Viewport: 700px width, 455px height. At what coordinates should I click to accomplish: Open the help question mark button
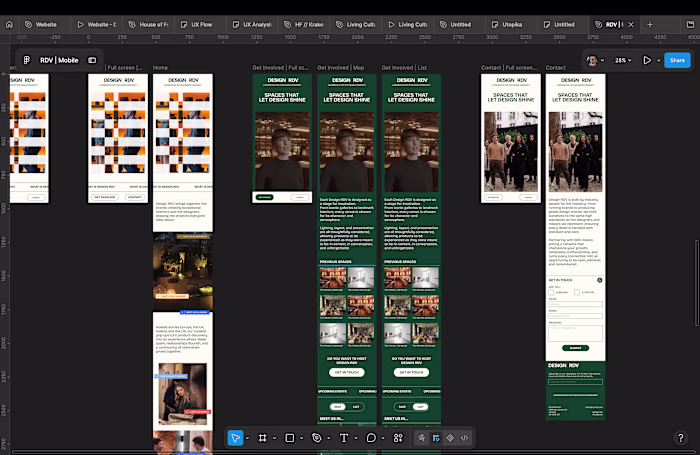coord(681,438)
